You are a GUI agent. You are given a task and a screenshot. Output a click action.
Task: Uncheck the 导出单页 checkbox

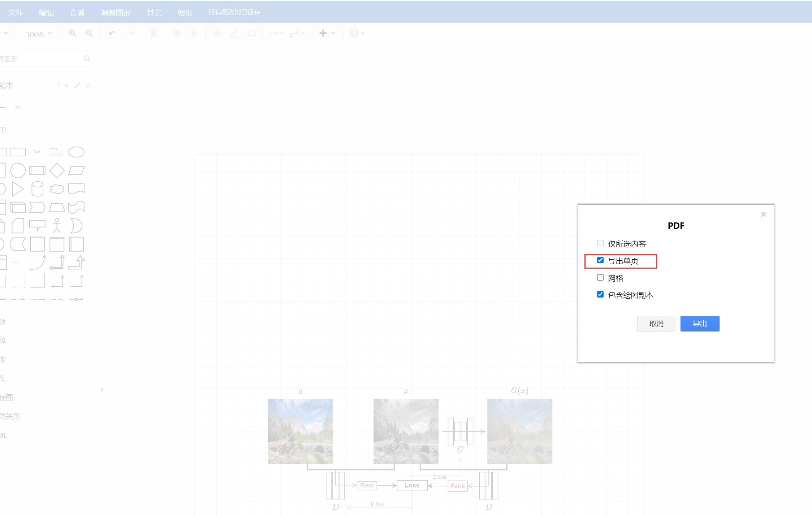600,260
